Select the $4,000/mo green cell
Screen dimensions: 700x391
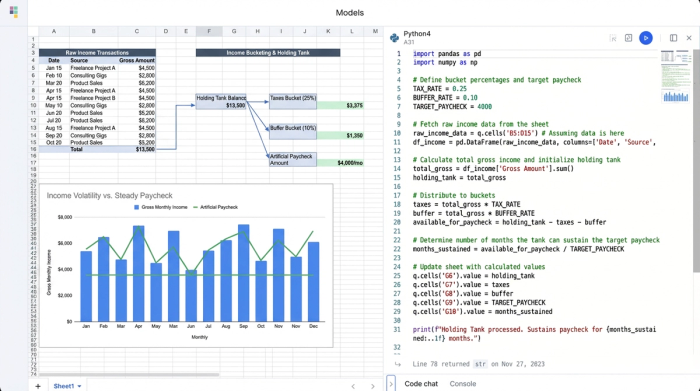[340, 163]
